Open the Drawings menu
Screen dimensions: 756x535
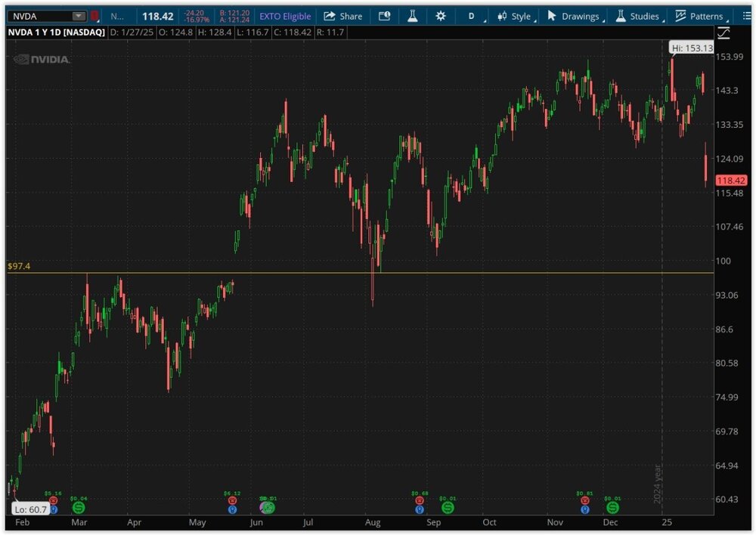(x=574, y=16)
